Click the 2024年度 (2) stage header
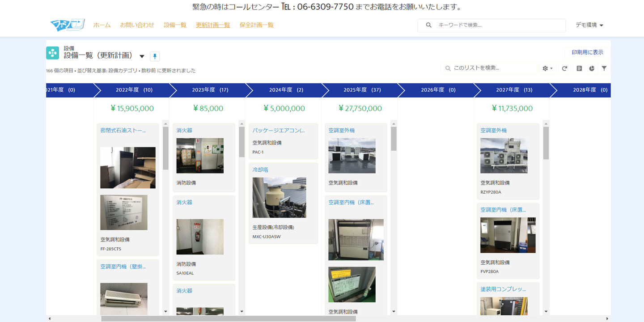Viewport: 644px width, 322px height. (286, 90)
